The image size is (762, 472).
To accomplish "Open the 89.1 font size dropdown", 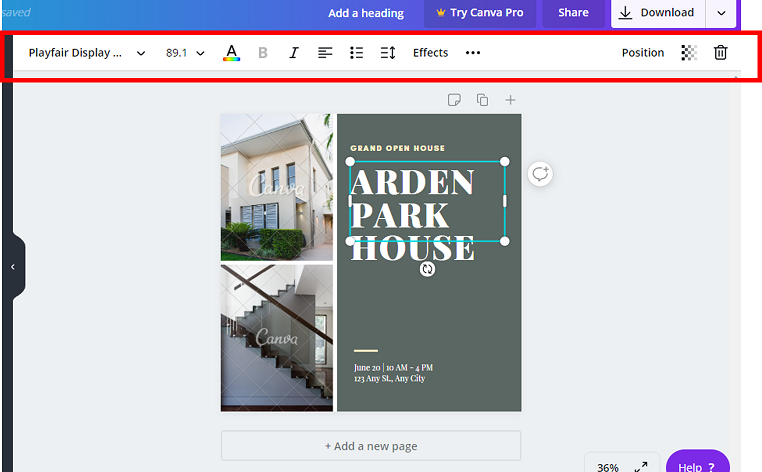I will [185, 52].
